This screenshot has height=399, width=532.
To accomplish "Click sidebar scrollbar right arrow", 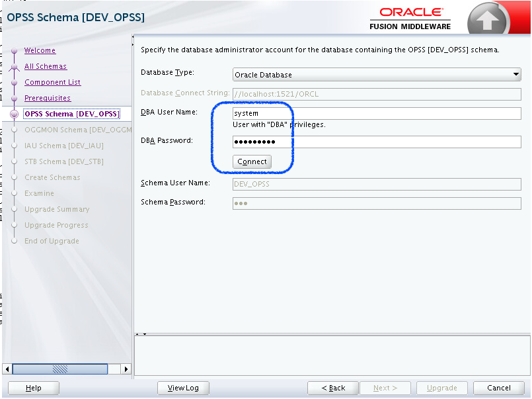I will point(126,369).
